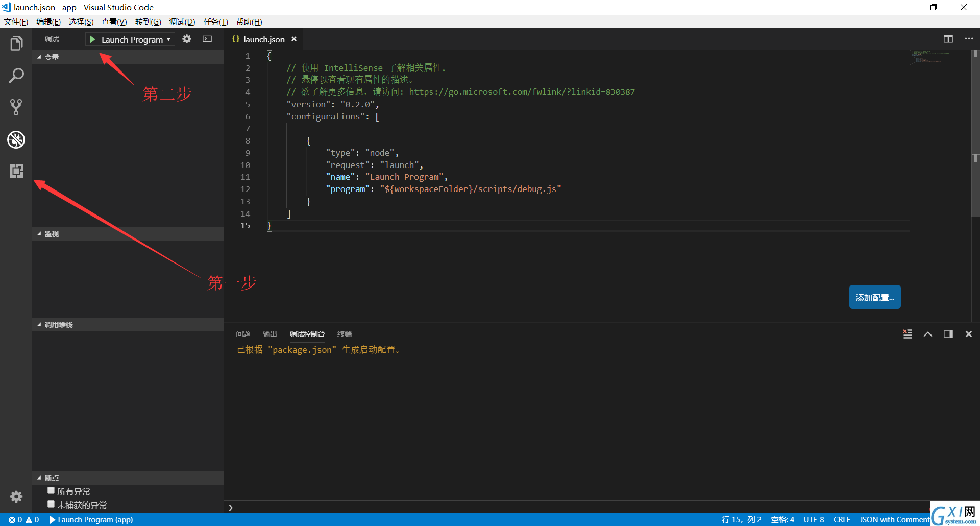This screenshot has height=526, width=980.
Task: Open the go.microsoft.com fwlink URL
Action: pos(522,92)
